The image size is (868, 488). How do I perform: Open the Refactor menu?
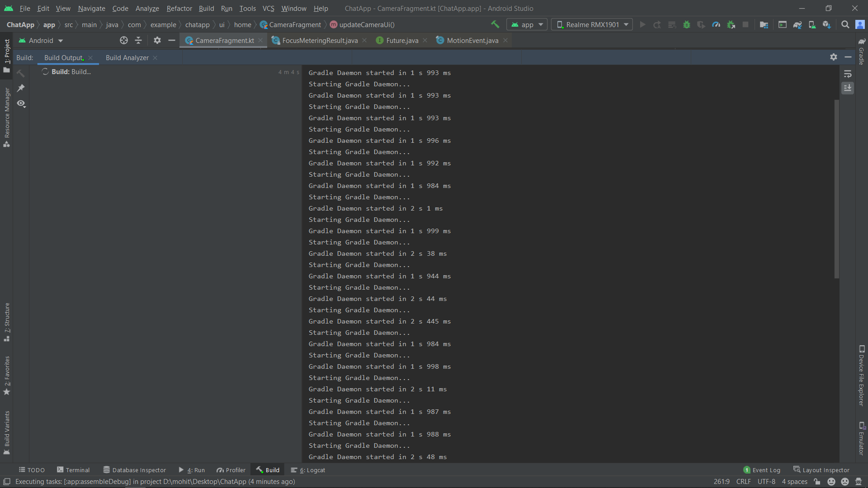tap(179, 8)
